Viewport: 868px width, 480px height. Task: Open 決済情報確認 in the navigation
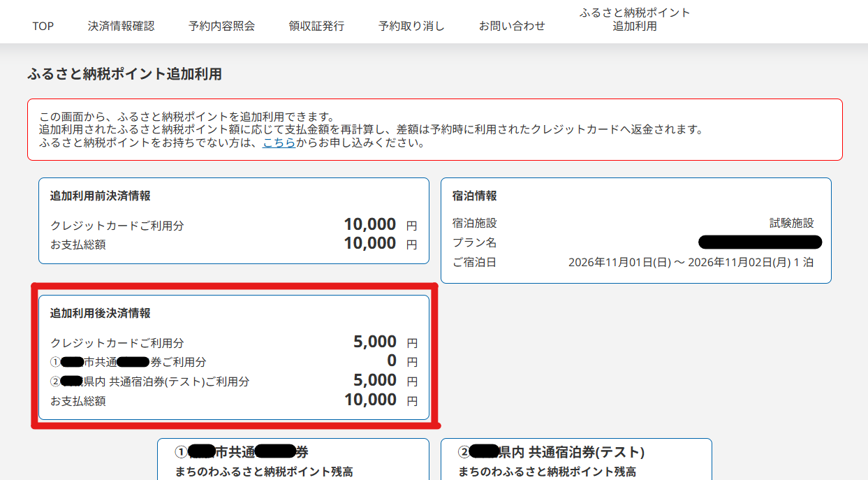(121, 26)
